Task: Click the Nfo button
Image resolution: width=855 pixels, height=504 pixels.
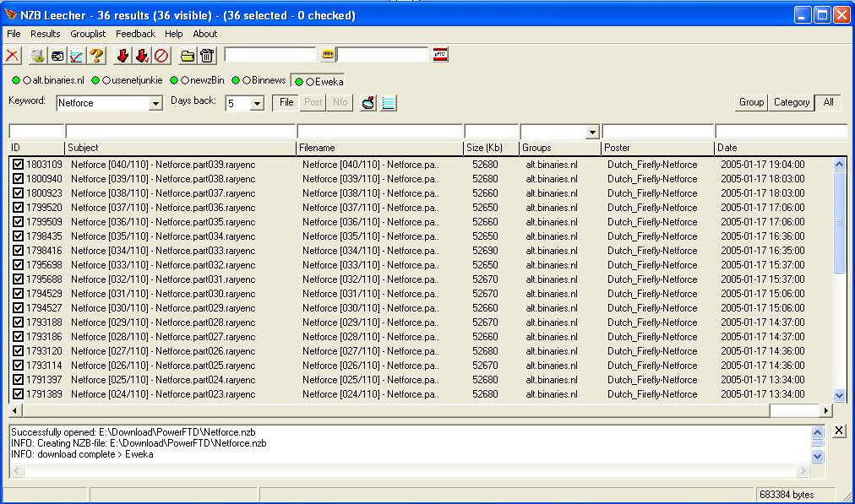Action: tap(340, 102)
